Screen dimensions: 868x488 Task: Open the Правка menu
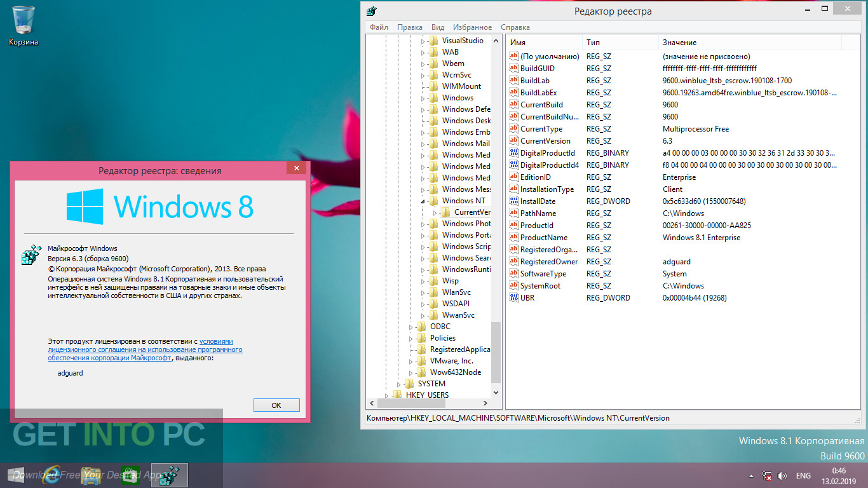pyautogui.click(x=410, y=27)
